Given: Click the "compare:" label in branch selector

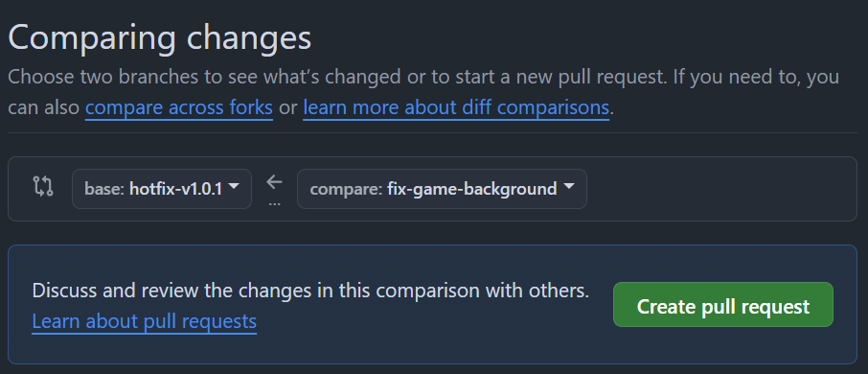Looking at the screenshot, I should 346,190.
